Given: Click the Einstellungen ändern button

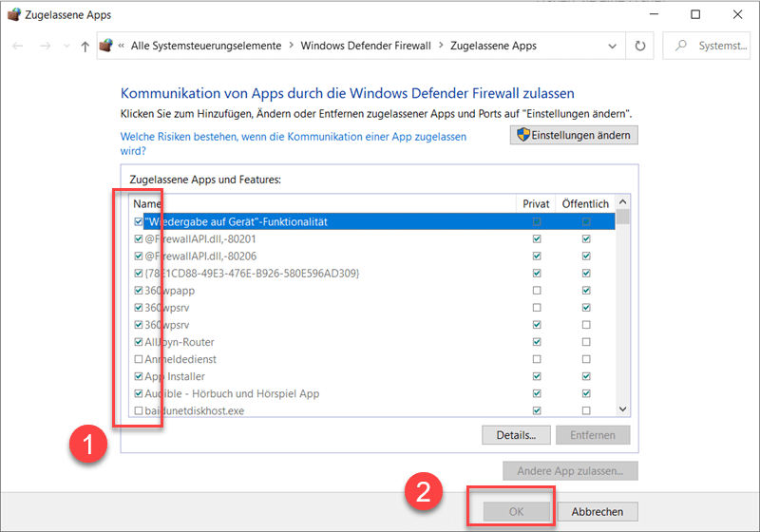Looking at the screenshot, I should click(x=574, y=135).
